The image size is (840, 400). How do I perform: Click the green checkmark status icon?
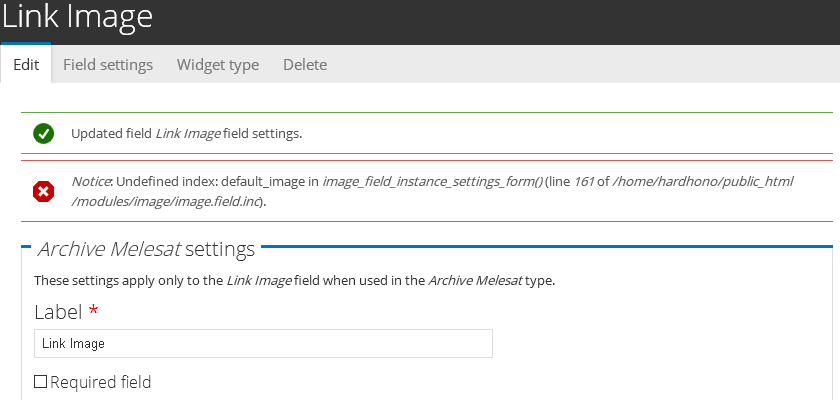pos(43,133)
